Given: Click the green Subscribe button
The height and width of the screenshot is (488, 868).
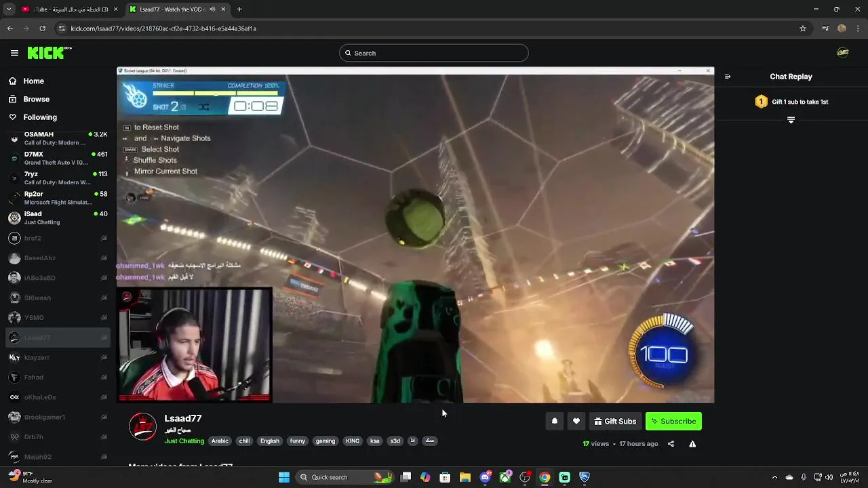Looking at the screenshot, I should coord(673,421).
